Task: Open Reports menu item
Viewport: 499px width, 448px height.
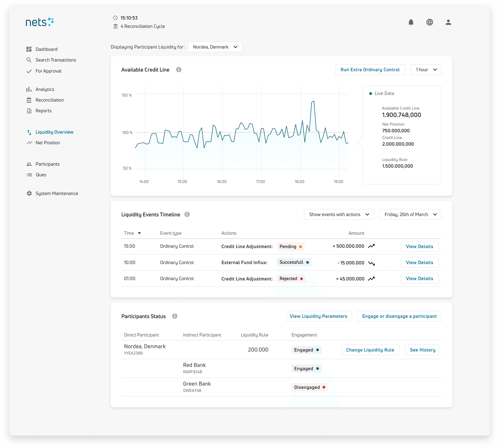Action: [43, 111]
